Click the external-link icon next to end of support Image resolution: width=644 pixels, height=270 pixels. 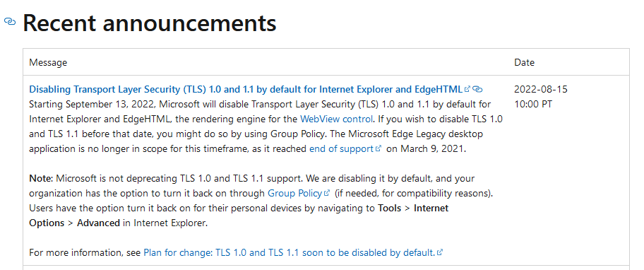point(378,148)
